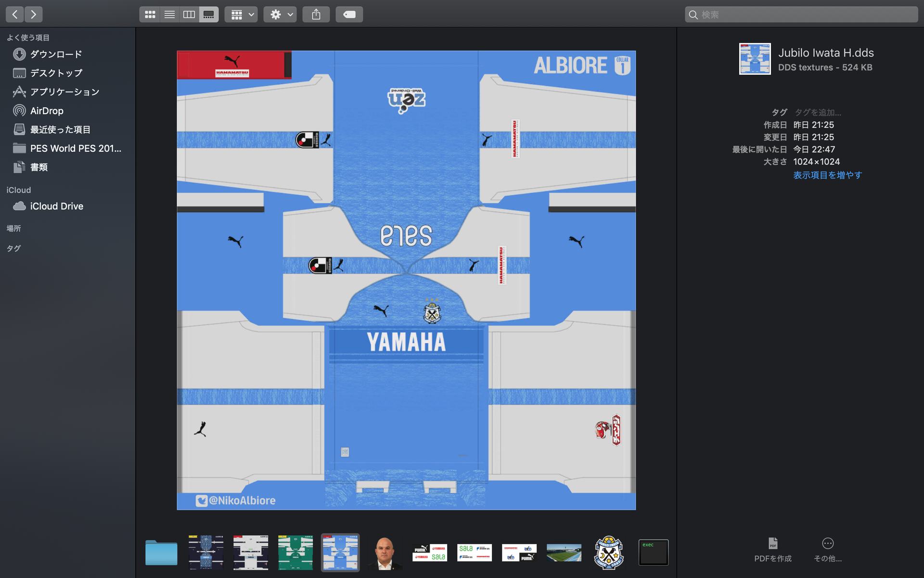Click the Recents sidebar icon
Image resolution: width=924 pixels, height=578 pixels.
pos(19,130)
